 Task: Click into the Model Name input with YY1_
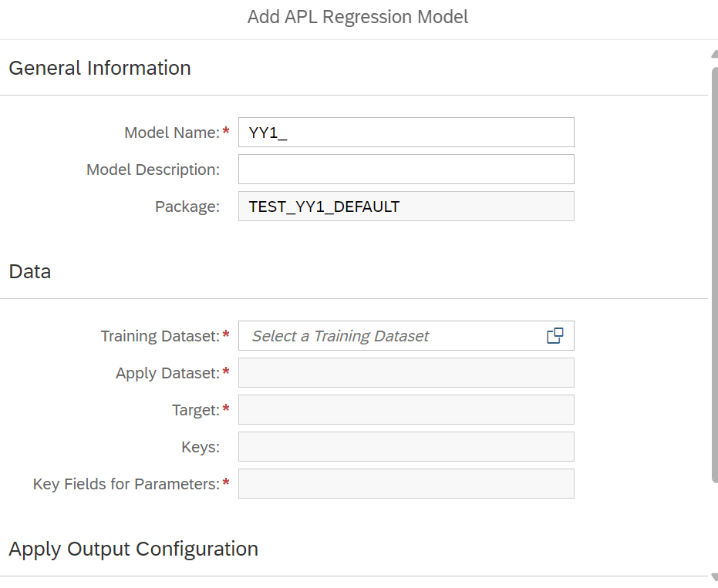click(x=406, y=133)
